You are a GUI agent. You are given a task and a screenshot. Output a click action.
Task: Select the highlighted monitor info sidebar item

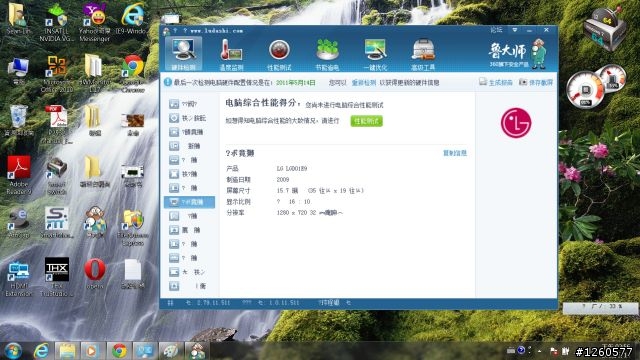coord(189,202)
